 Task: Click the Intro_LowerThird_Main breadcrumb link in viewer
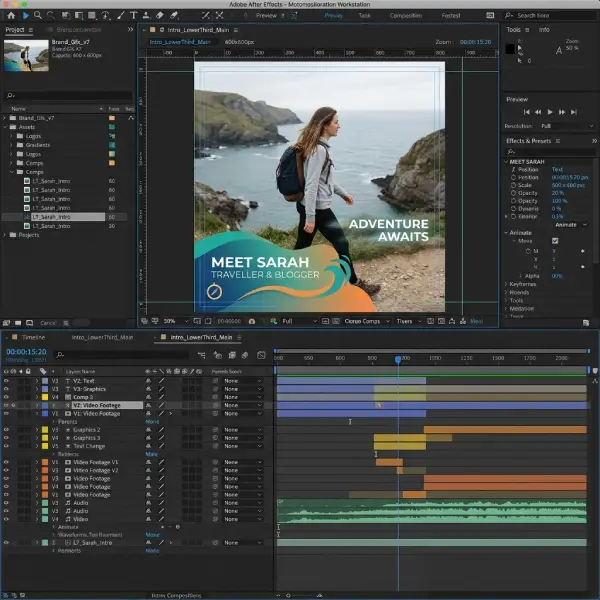click(179, 42)
